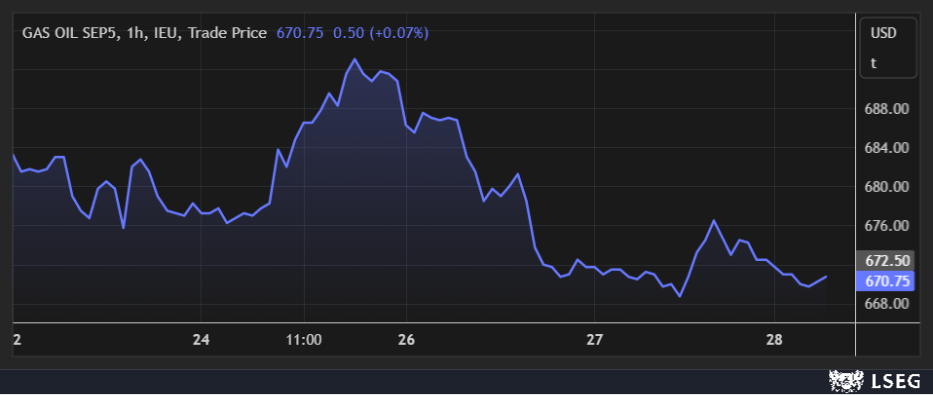Select the 26 date marker on axis
The image size is (933, 395).
tap(406, 340)
